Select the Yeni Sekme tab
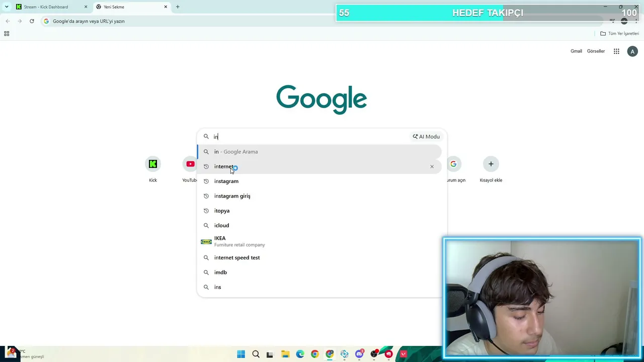The width and height of the screenshot is (644, 362). 131,7
